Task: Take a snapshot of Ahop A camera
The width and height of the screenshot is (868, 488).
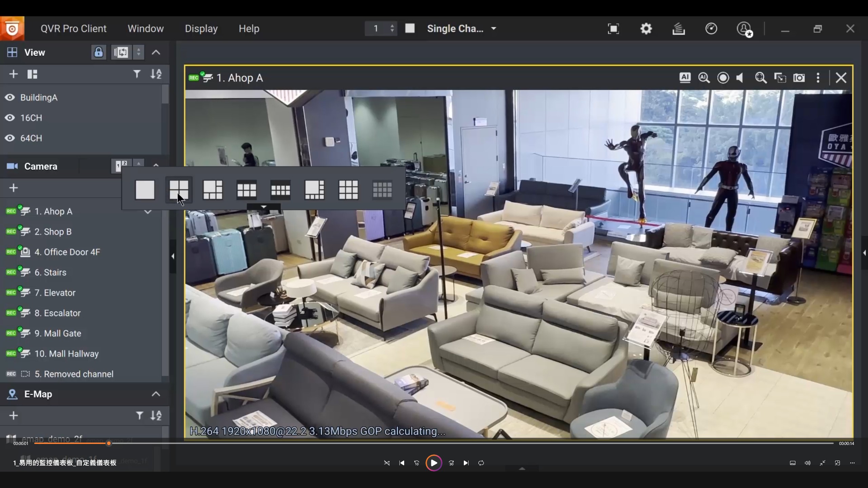Action: click(799, 78)
